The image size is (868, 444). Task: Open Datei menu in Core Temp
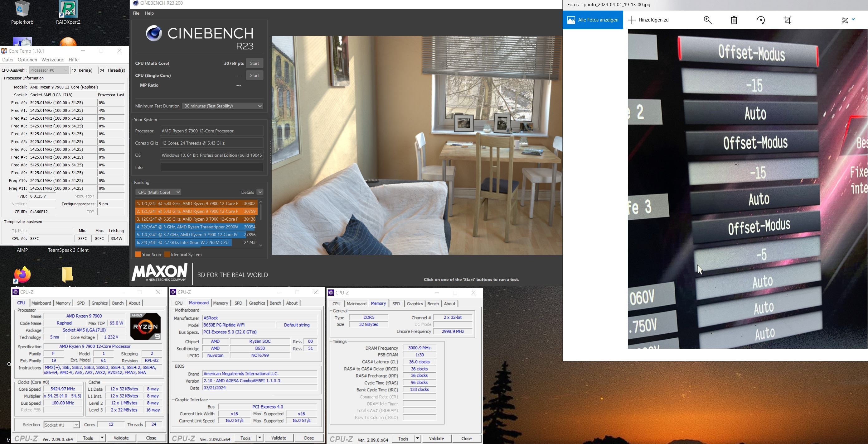[8, 60]
